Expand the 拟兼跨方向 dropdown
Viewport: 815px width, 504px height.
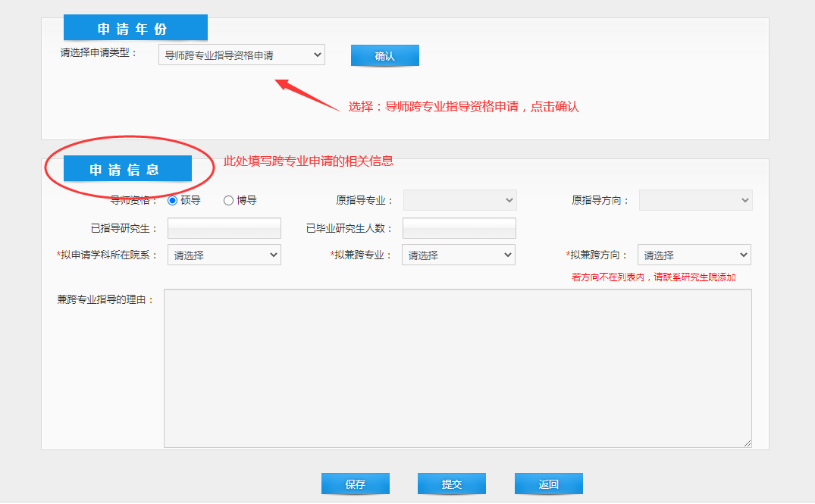[x=694, y=255]
